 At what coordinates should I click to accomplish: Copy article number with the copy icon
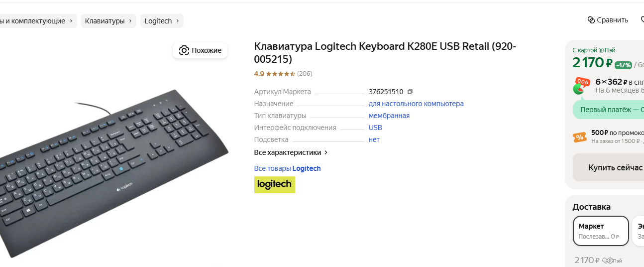click(x=410, y=92)
